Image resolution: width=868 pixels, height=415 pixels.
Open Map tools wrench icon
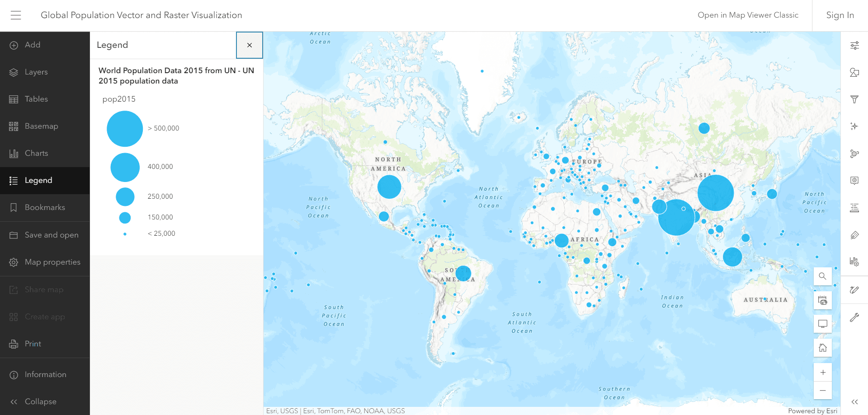pos(854,317)
